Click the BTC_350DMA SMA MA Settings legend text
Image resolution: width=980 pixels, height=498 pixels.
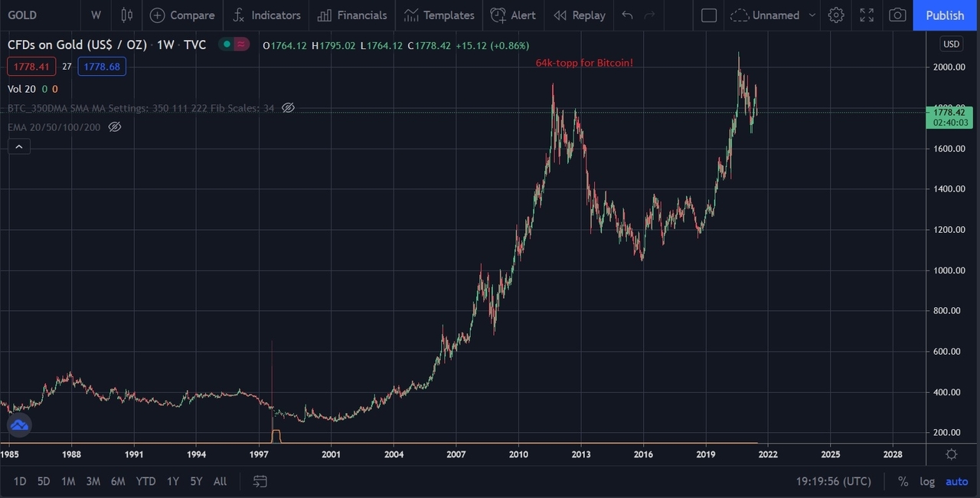141,108
